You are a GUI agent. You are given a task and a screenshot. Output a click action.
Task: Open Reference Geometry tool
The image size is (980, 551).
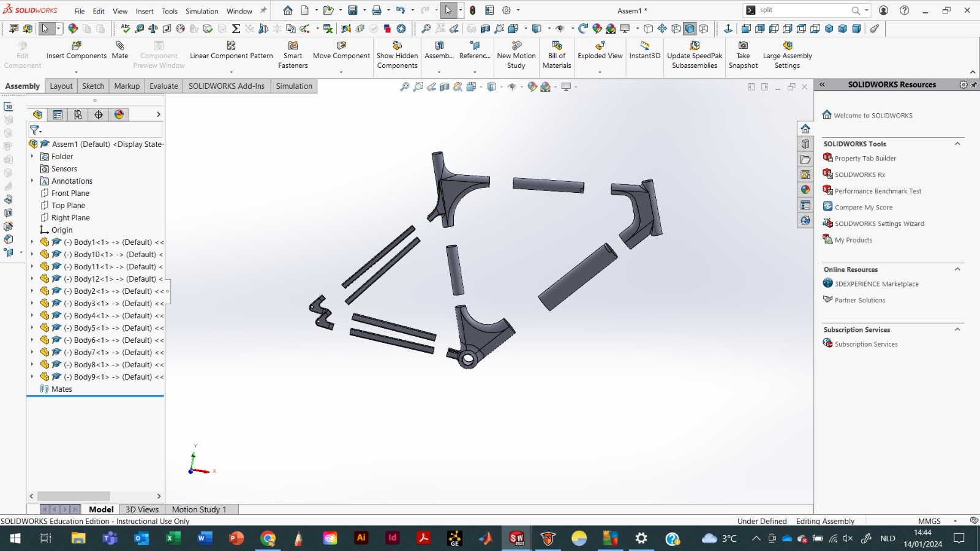(475, 51)
